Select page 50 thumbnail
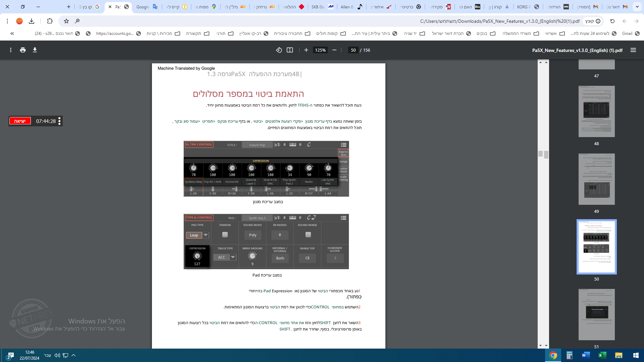Viewport: 644px width, 362px height. click(x=596, y=247)
